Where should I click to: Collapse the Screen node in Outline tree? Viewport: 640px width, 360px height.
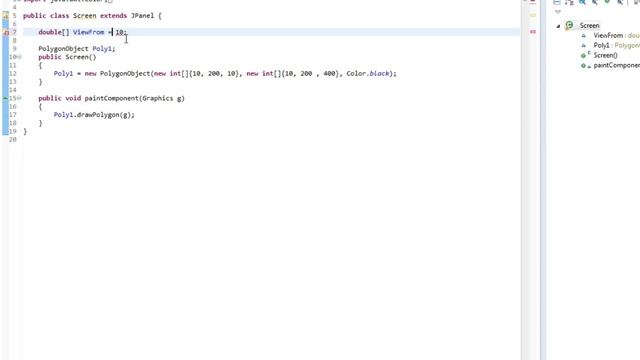coord(558,26)
